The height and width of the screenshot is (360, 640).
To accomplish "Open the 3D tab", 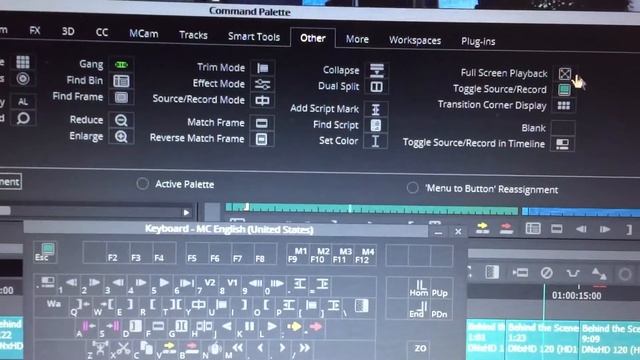I will (x=68, y=31).
